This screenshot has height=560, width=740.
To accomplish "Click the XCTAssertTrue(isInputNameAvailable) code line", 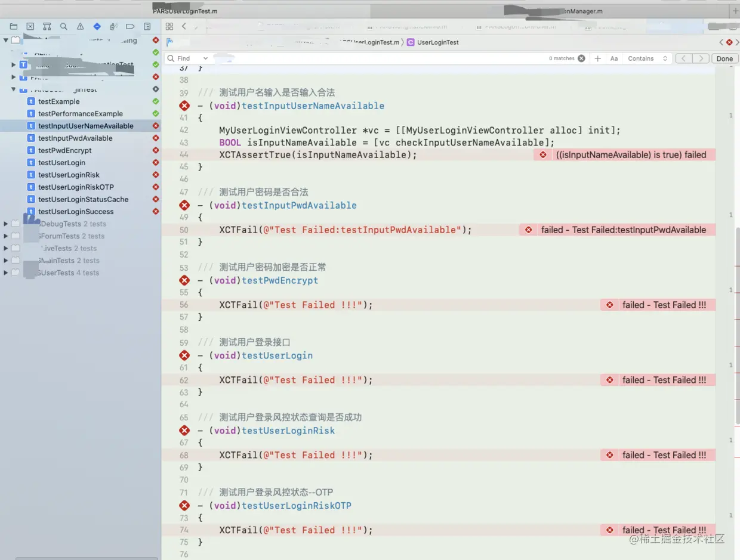I will point(318,154).
